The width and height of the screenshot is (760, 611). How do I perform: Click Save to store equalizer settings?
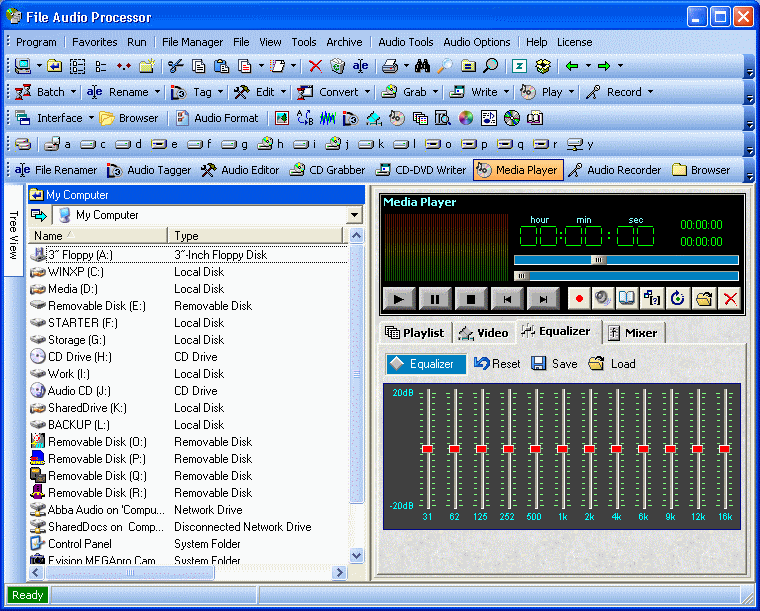coord(554,364)
